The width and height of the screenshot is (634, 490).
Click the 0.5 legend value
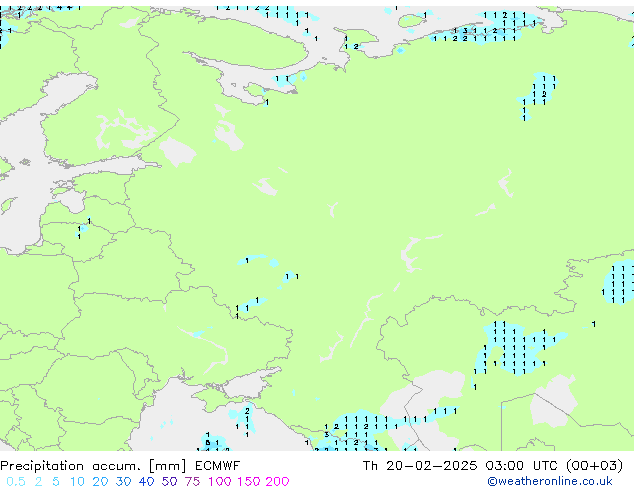click(x=16, y=482)
